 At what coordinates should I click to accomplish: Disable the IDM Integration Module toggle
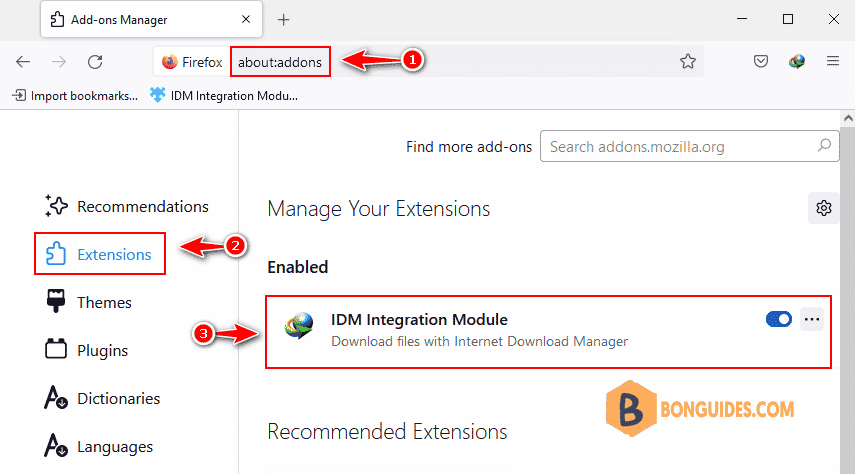pos(779,319)
